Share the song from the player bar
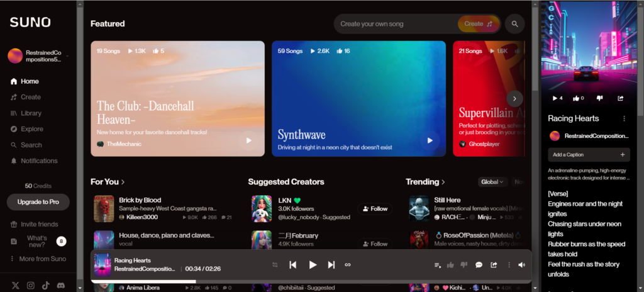This screenshot has height=292, width=644. [494, 265]
